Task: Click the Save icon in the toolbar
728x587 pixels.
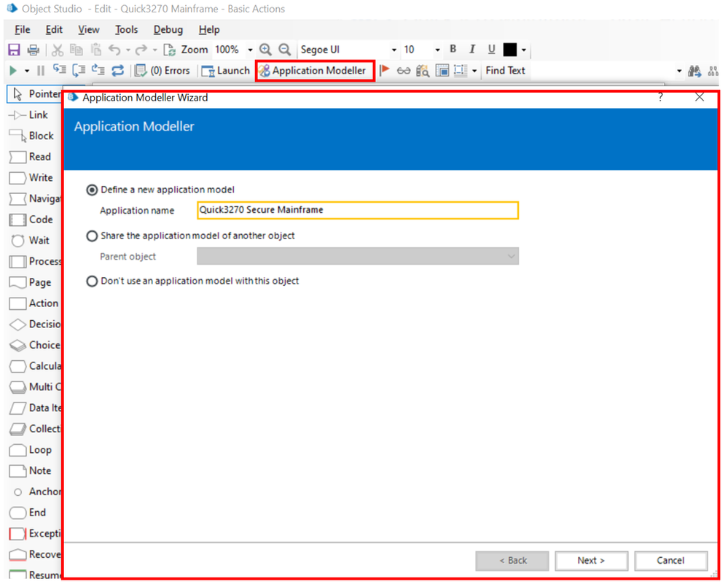Action: pyautogui.click(x=14, y=50)
